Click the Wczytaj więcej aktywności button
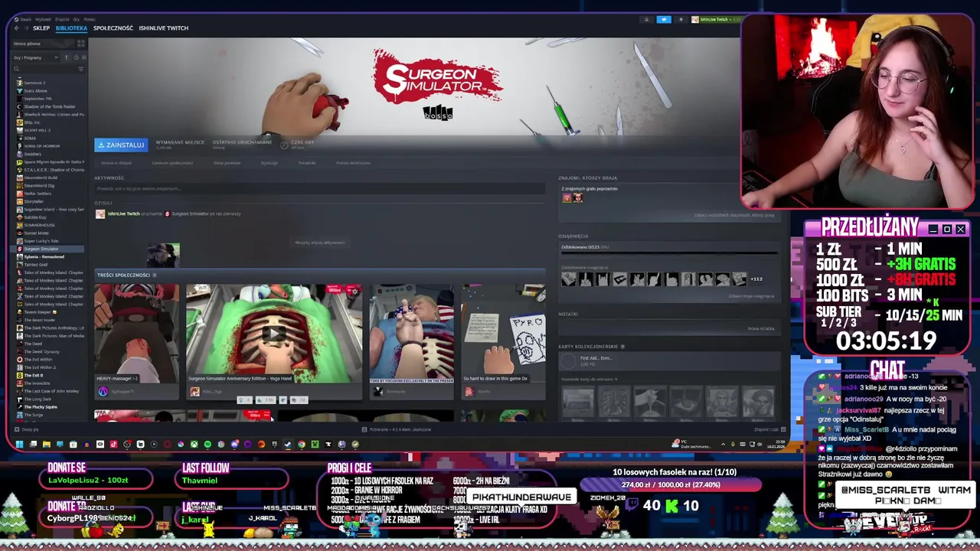980x551 pixels. (320, 243)
